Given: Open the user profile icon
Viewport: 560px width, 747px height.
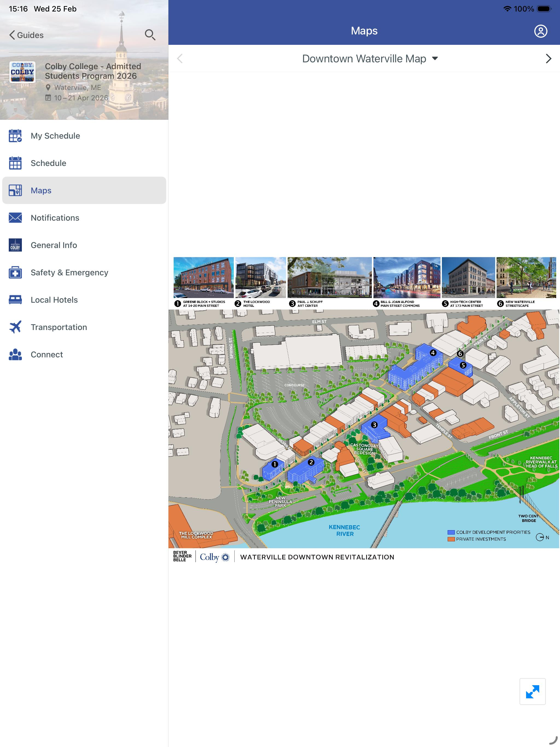Looking at the screenshot, I should [540, 31].
